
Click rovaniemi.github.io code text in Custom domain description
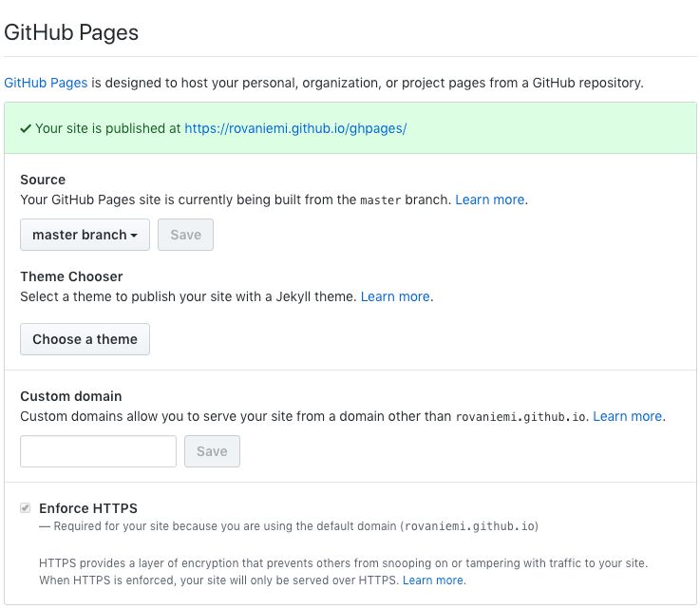click(x=520, y=417)
